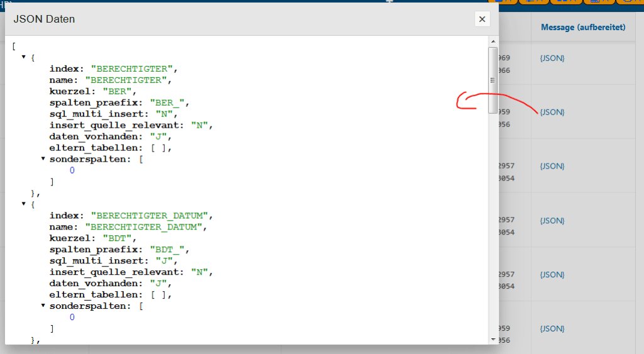Click the scroll-up arrow of the JSON dialog
The height and width of the screenshot is (354, 644).
click(x=493, y=41)
